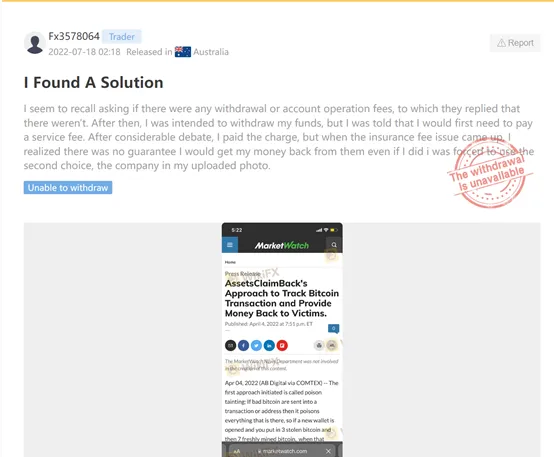This screenshot has width=554, height=457.
Task: Click the Home breadcrumb in MarketWatch
Action: 230,262
